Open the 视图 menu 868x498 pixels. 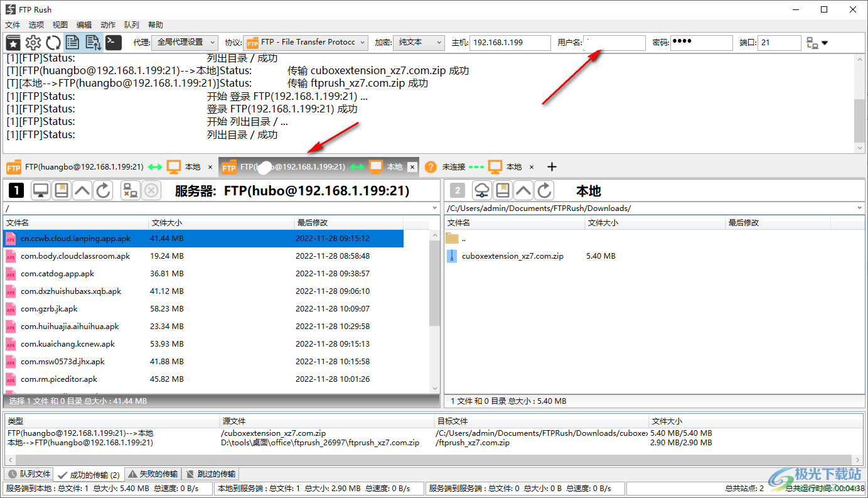pos(60,25)
